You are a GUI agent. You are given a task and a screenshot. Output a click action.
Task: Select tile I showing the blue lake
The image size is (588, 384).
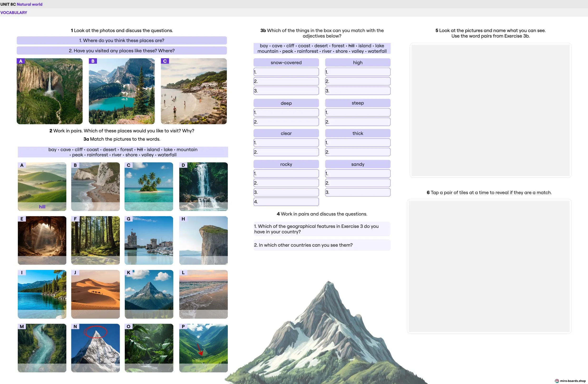point(42,294)
